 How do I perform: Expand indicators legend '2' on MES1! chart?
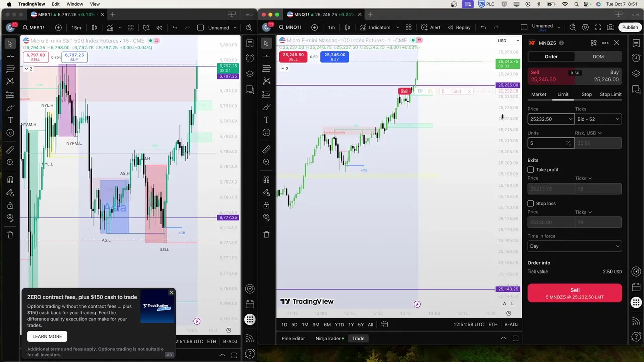(28, 69)
